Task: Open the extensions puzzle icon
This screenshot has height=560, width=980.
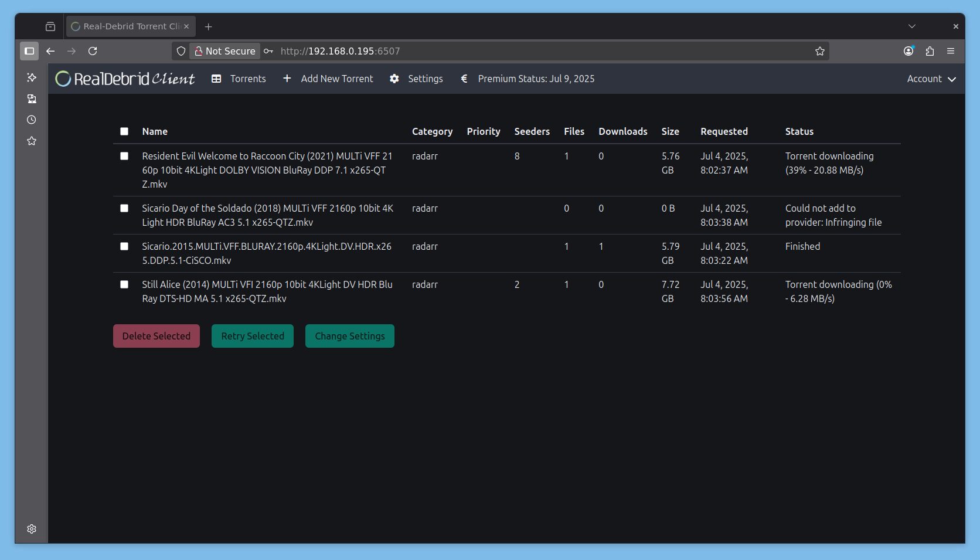Action: pyautogui.click(x=930, y=51)
